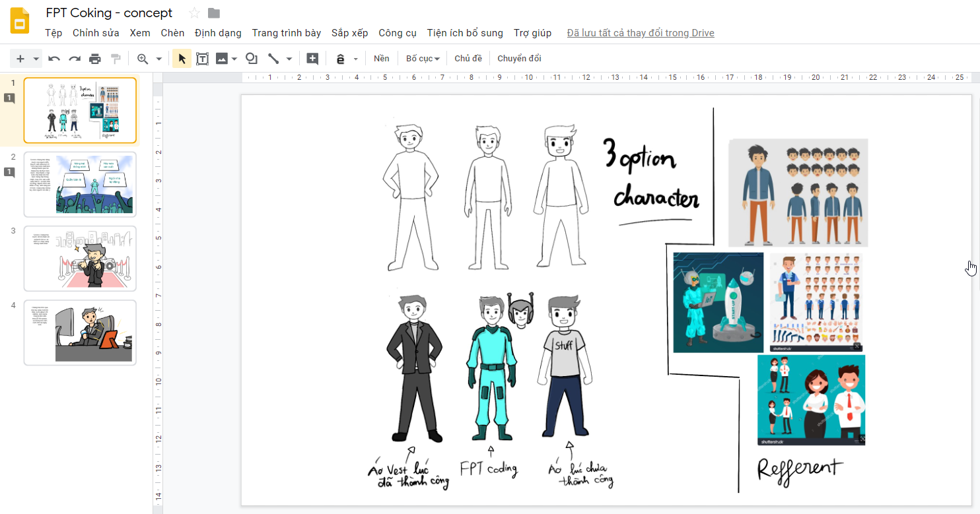
Task: Click the input tools ê icon
Action: tap(341, 59)
